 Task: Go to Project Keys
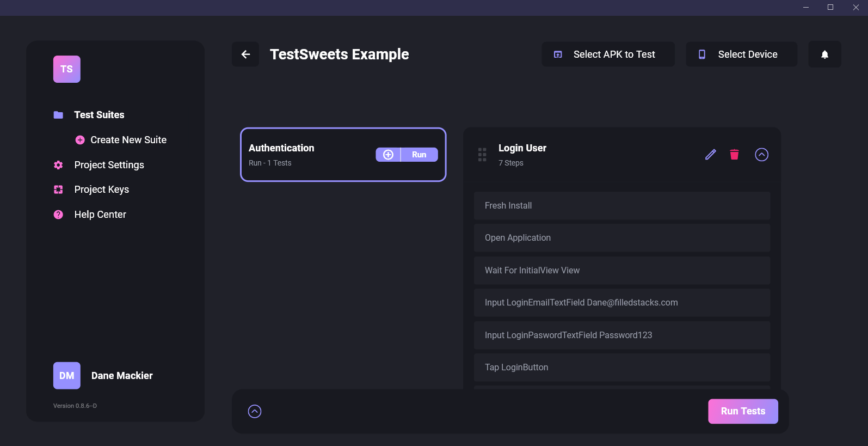[x=101, y=190]
